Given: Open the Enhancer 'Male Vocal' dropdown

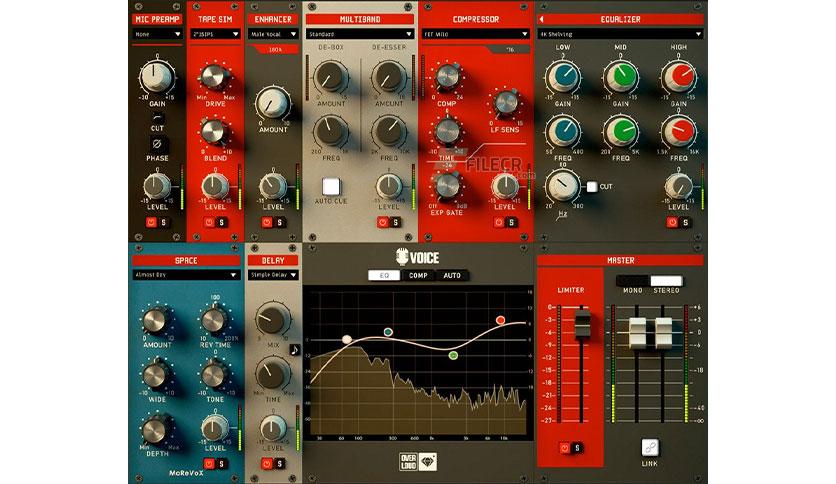Looking at the screenshot, I should (x=273, y=34).
